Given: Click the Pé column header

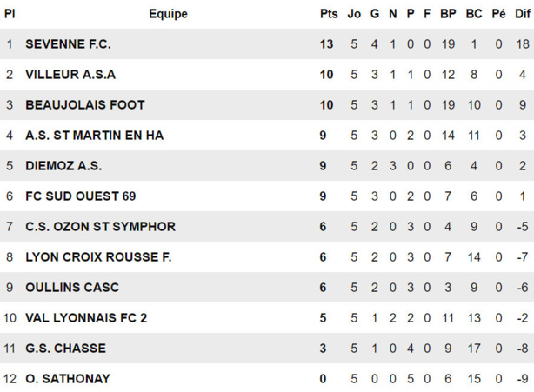Looking at the screenshot, I should (x=498, y=14).
